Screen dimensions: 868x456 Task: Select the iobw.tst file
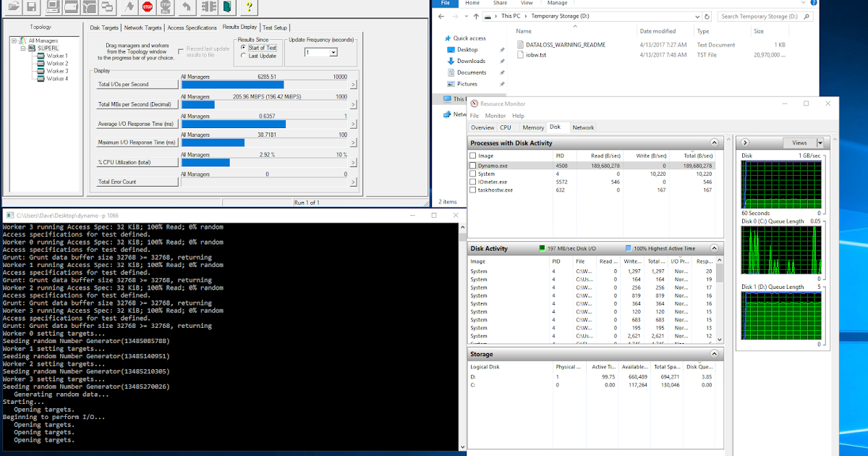point(531,55)
